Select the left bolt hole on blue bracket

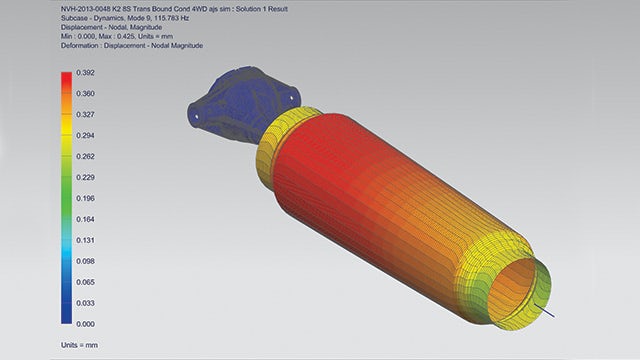196,117
